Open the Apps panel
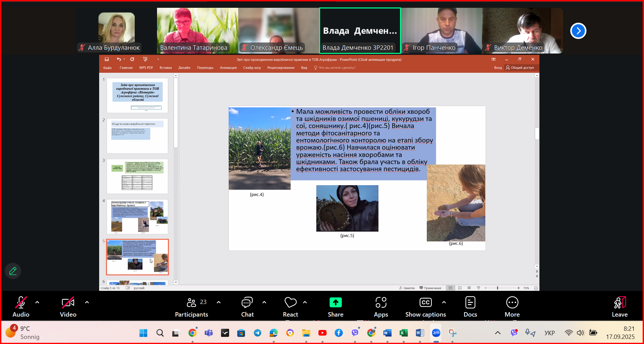This screenshot has width=644, height=344. pyautogui.click(x=381, y=307)
